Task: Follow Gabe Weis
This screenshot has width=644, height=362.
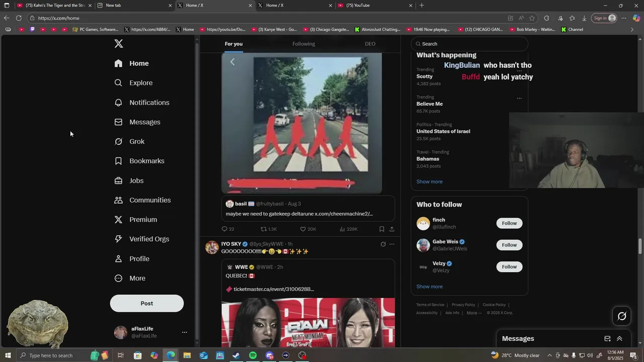Action: [x=509, y=245]
